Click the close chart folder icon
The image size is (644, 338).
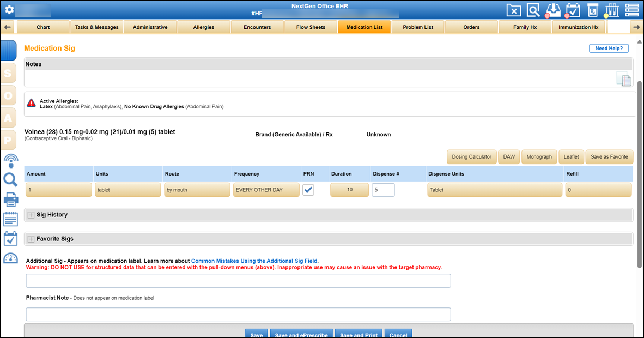(x=513, y=10)
